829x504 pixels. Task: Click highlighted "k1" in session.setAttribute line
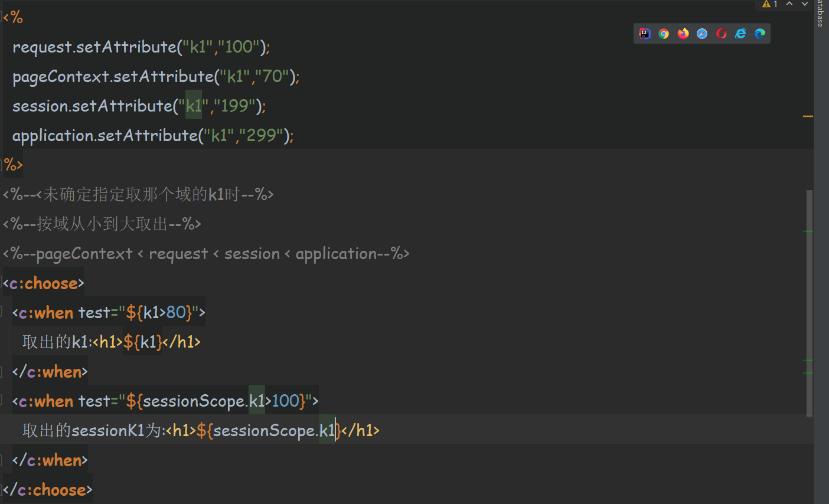(194, 106)
